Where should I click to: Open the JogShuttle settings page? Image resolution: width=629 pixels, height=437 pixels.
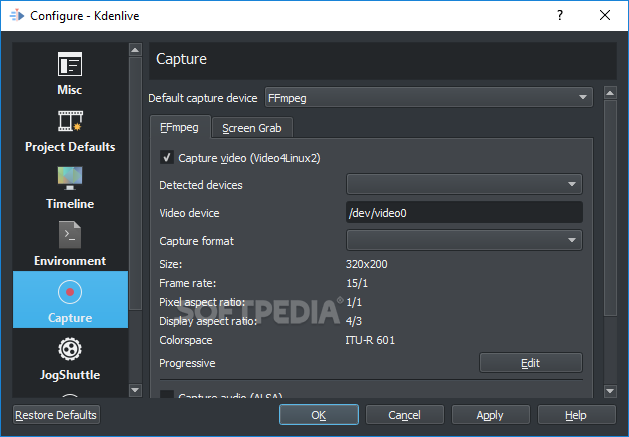[70, 356]
